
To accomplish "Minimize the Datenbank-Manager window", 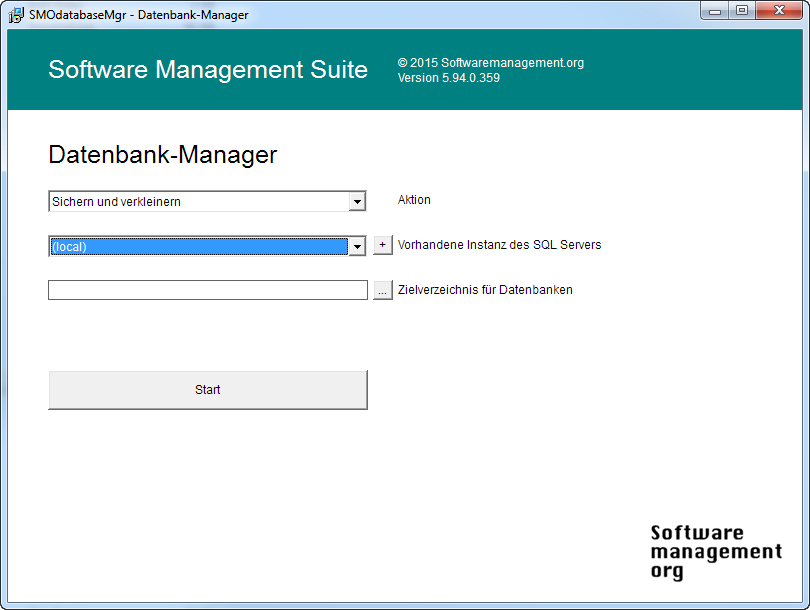I will pos(715,11).
